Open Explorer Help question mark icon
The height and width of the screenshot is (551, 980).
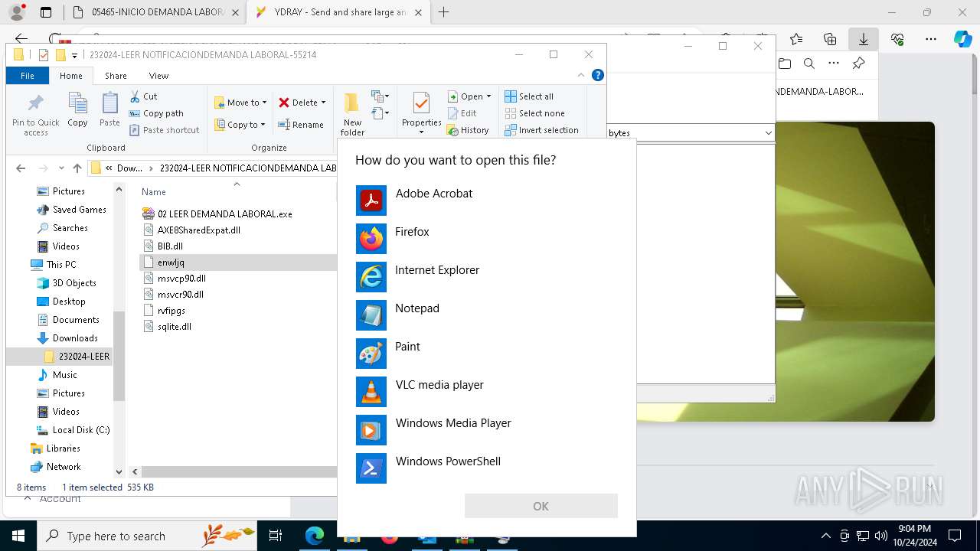(x=598, y=75)
